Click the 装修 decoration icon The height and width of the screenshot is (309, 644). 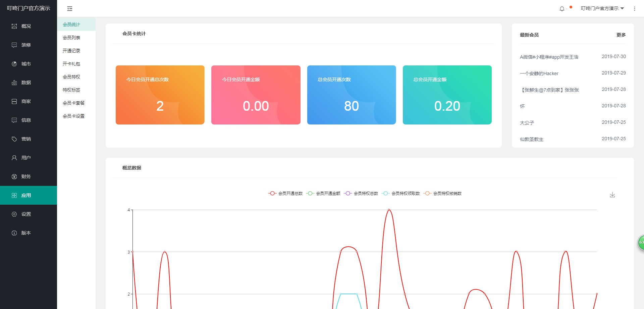tap(14, 45)
